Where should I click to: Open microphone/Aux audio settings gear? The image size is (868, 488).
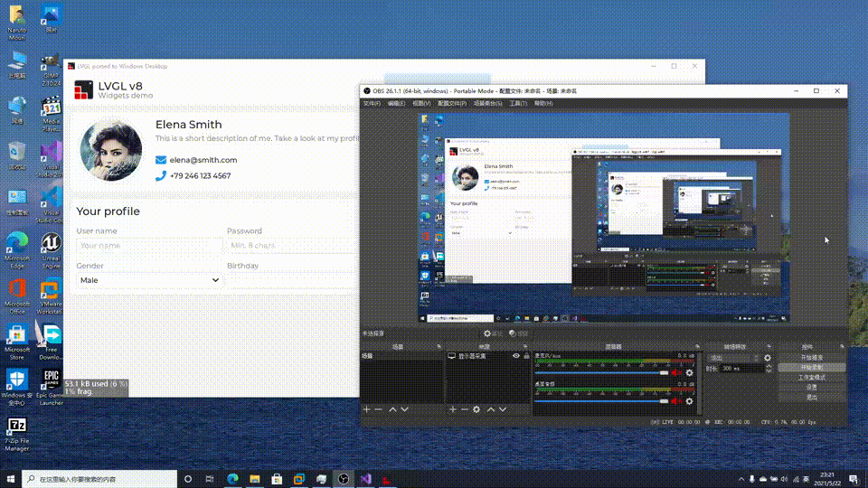point(689,373)
